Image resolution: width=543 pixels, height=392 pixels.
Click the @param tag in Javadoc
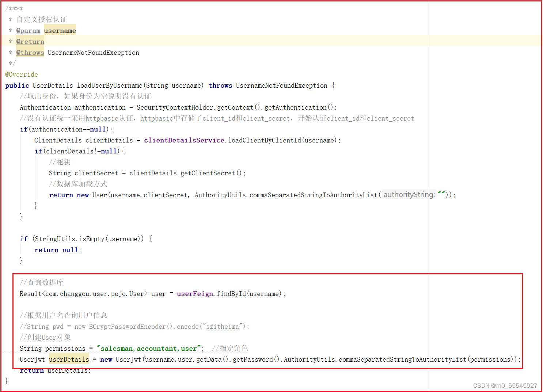click(x=28, y=31)
